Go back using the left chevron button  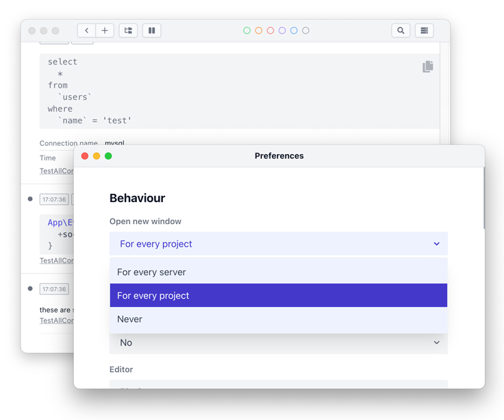86,31
